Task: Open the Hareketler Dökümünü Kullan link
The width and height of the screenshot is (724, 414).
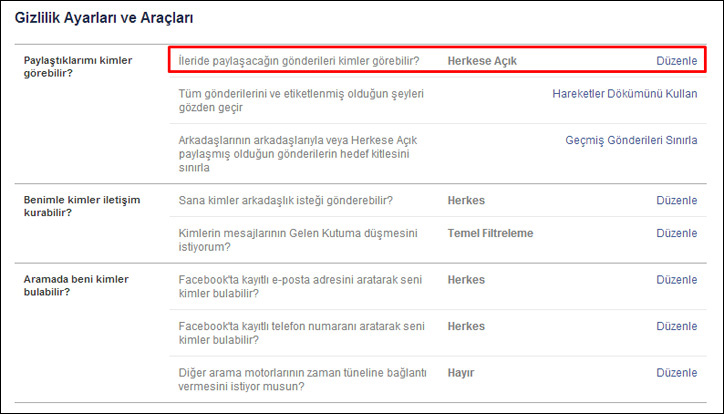Action: click(625, 94)
